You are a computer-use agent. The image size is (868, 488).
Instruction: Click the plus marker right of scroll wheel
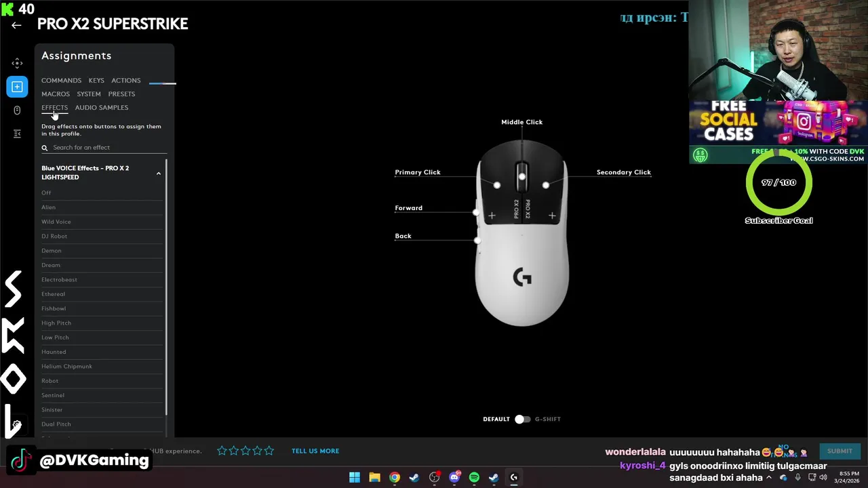pyautogui.click(x=552, y=216)
